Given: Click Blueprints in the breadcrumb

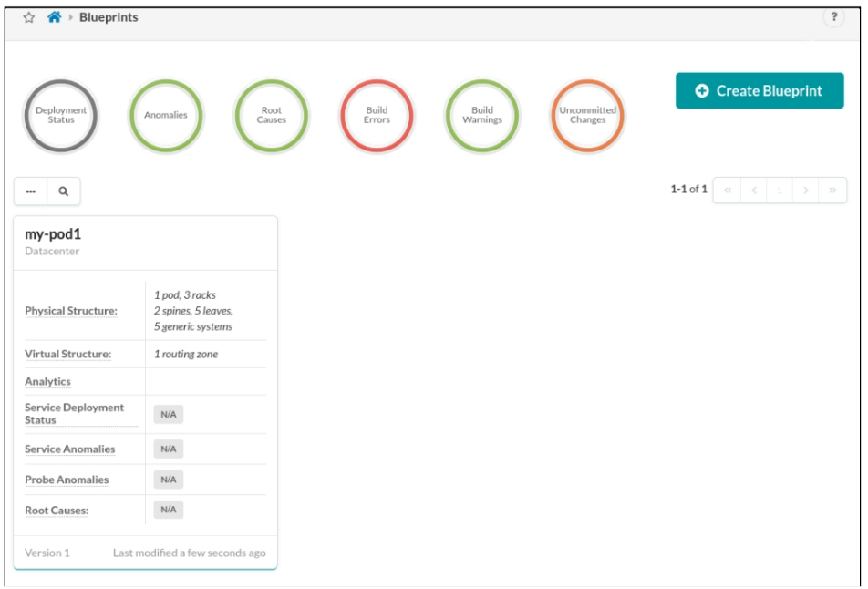Looking at the screenshot, I should [108, 17].
